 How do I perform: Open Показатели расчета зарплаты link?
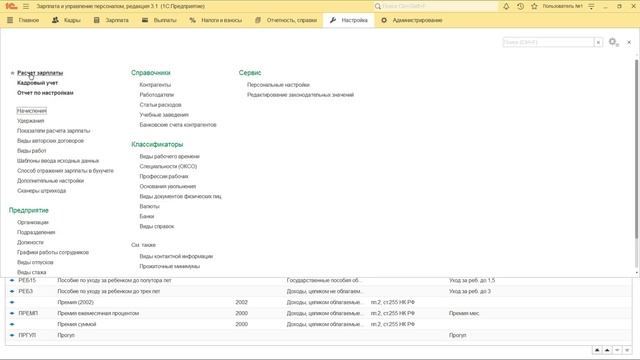coord(53,131)
